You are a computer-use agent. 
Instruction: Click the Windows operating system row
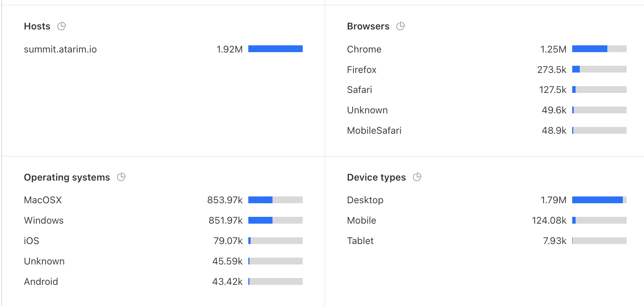(43, 220)
